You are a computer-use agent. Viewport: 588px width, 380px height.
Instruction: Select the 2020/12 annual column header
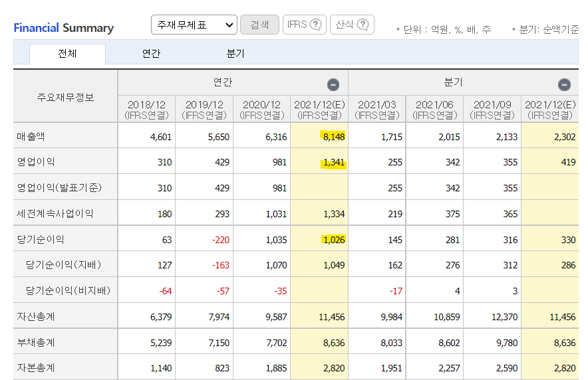tap(262, 110)
